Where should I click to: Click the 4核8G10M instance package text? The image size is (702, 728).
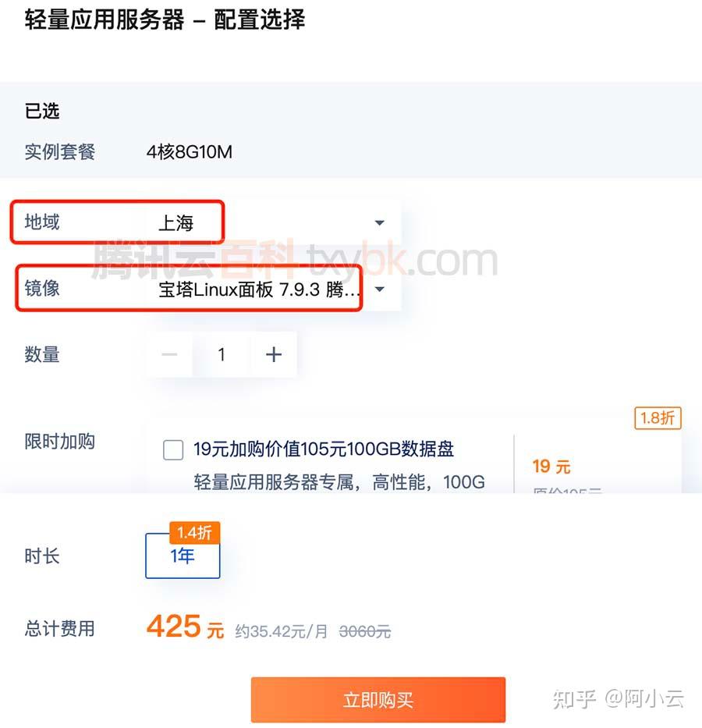[190, 151]
